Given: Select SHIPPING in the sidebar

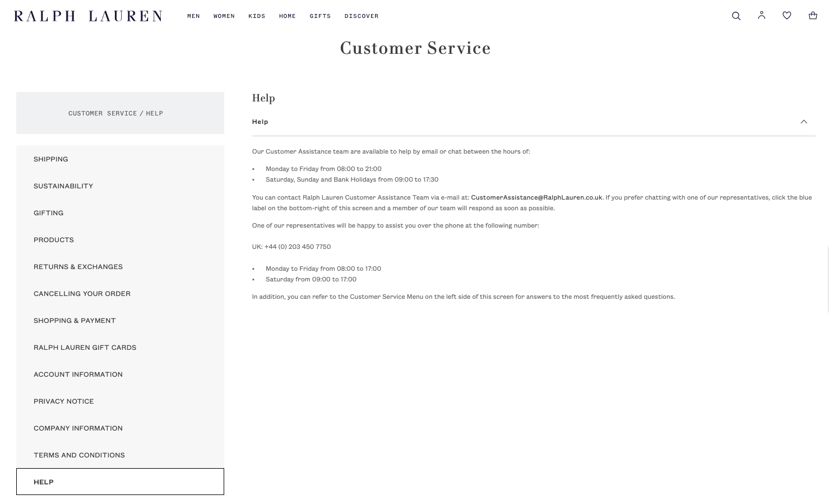Looking at the screenshot, I should pos(50,159).
